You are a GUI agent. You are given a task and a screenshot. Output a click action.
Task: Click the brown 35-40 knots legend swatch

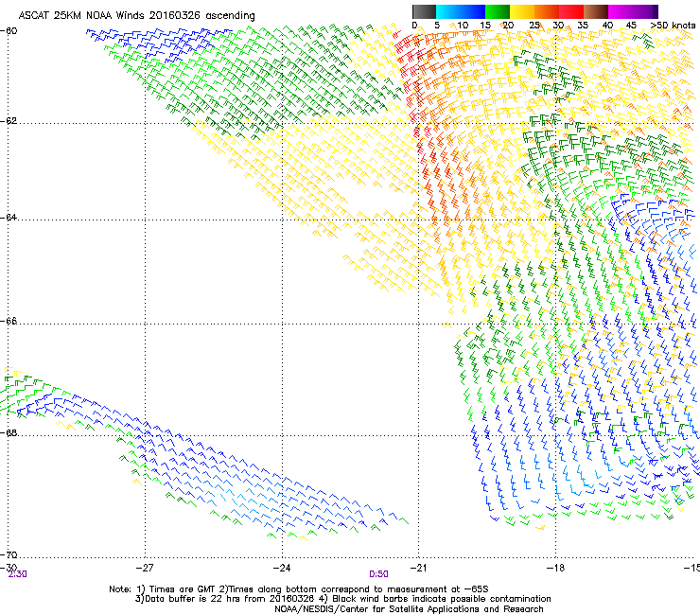[x=596, y=11]
